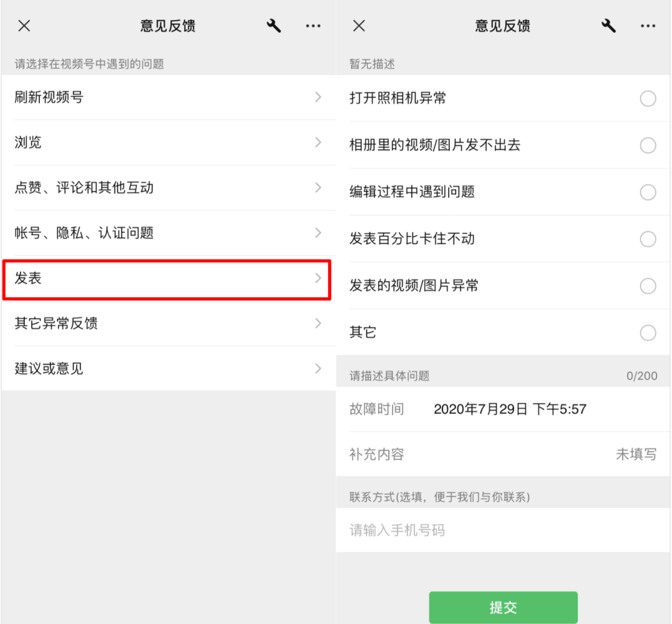
Task: Close the left 意见反馈 screen
Action: coord(24,26)
